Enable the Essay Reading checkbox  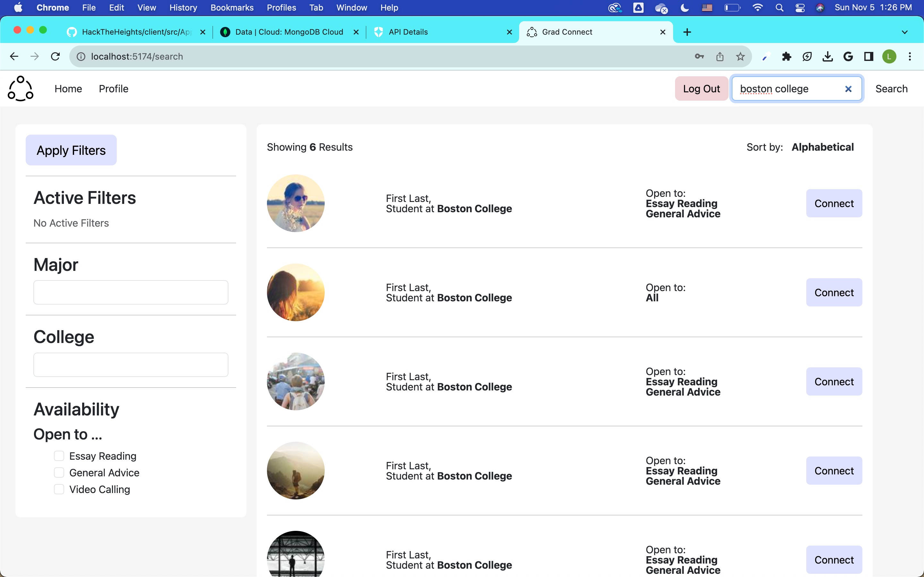tap(59, 455)
